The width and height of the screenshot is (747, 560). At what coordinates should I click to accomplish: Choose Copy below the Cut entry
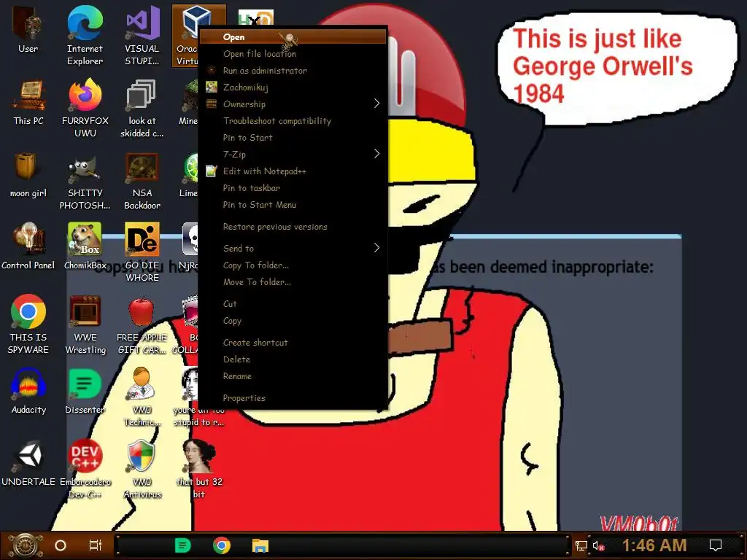click(x=293, y=321)
